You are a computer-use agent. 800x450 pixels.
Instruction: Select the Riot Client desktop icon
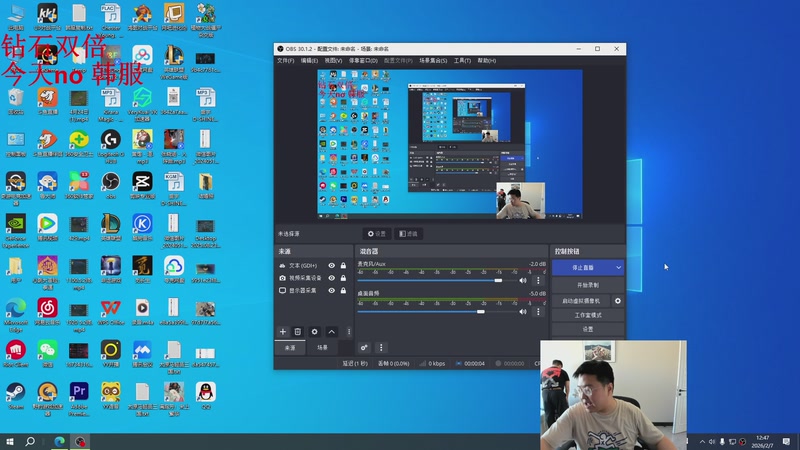click(x=15, y=354)
